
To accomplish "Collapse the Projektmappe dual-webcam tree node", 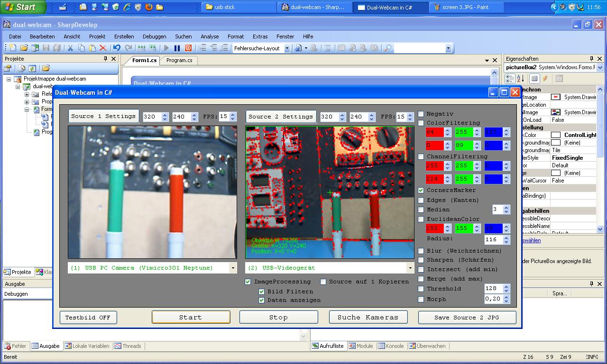I will point(9,79).
